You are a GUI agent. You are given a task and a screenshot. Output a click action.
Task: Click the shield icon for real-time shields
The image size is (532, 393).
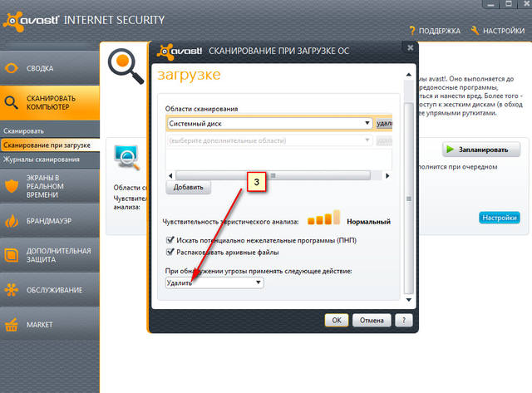click(x=12, y=186)
